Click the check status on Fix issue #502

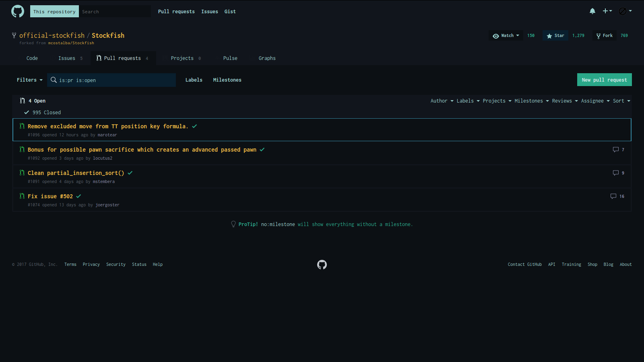point(78,196)
